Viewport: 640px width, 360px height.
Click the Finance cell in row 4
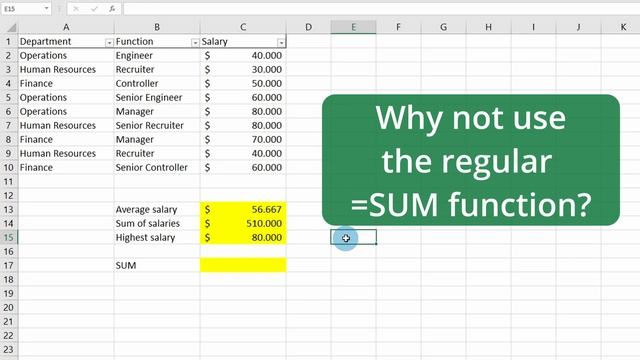[66, 84]
